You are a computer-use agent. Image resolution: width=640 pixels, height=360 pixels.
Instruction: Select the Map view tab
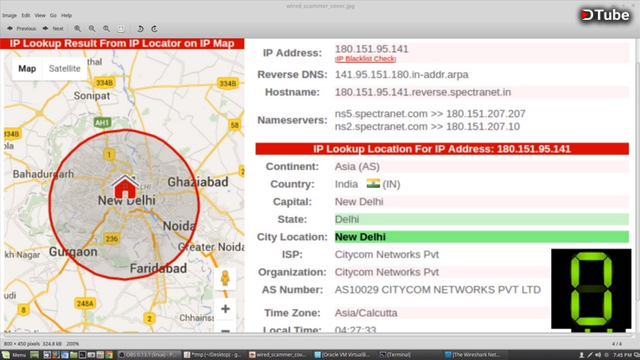click(x=27, y=69)
